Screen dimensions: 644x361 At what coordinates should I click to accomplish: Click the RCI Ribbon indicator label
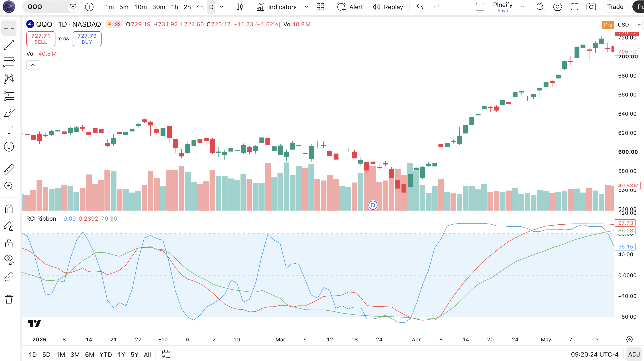pos(41,218)
